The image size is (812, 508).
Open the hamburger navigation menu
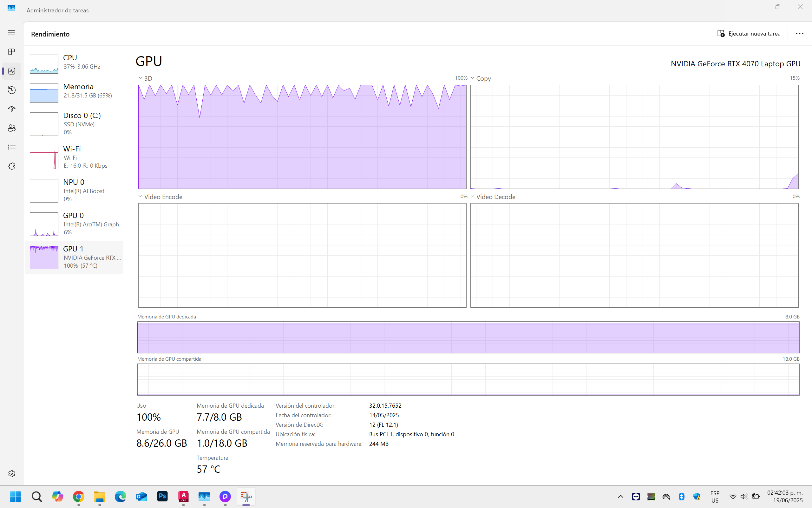click(11, 33)
